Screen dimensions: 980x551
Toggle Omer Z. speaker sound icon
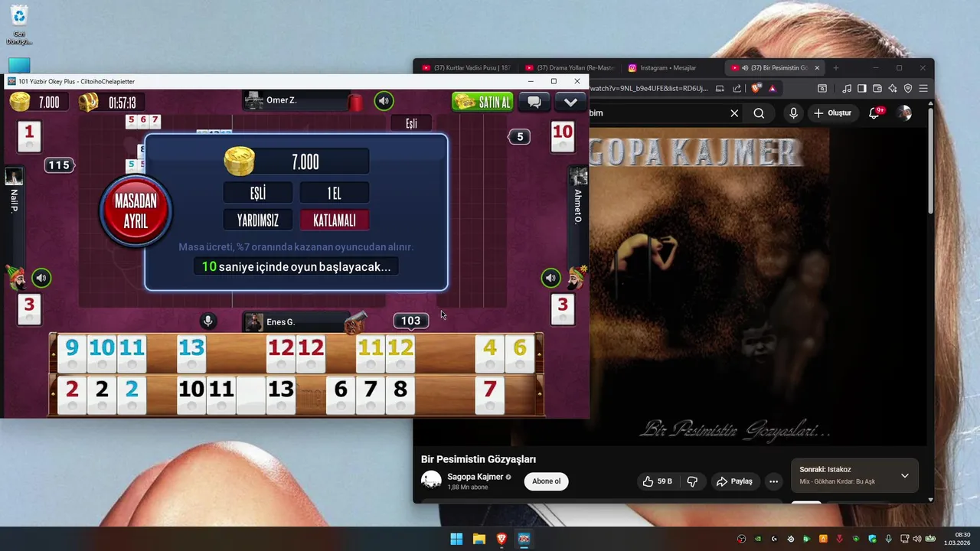click(384, 101)
